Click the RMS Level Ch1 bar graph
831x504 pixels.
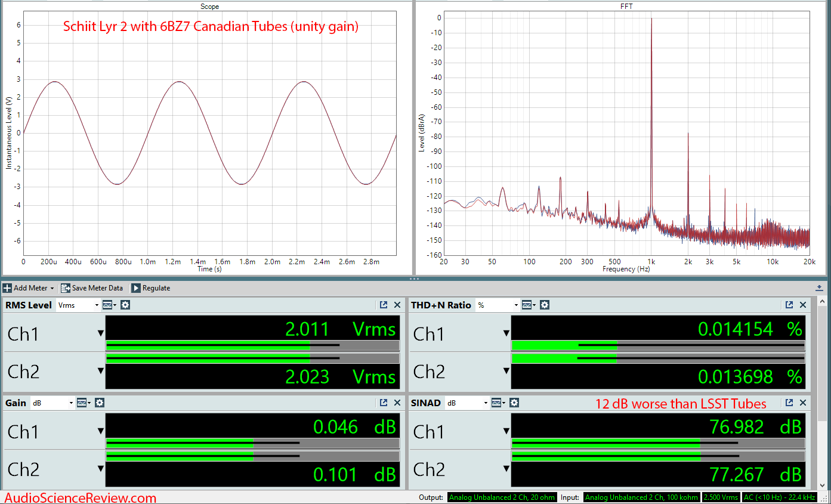[x=252, y=345]
